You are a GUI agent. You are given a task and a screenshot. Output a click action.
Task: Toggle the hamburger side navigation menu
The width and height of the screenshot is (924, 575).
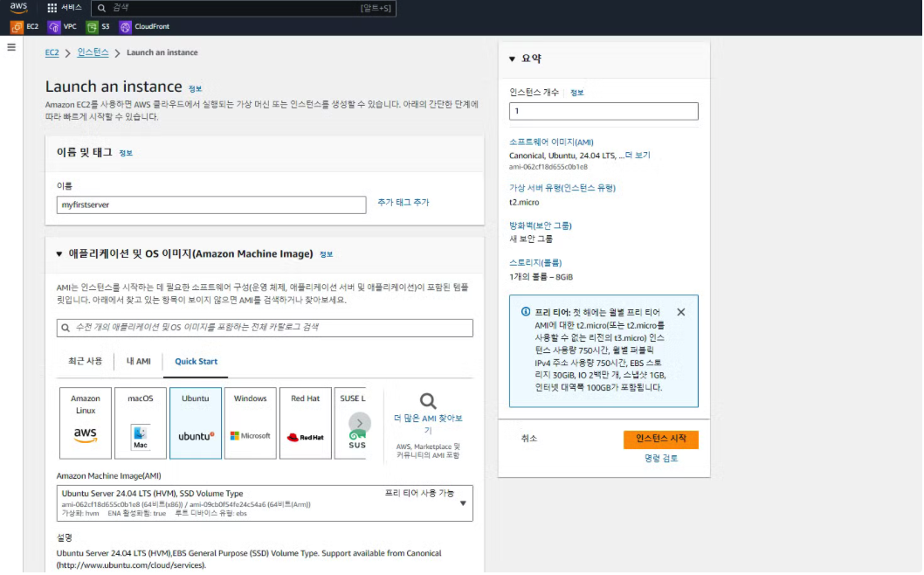tap(11, 47)
